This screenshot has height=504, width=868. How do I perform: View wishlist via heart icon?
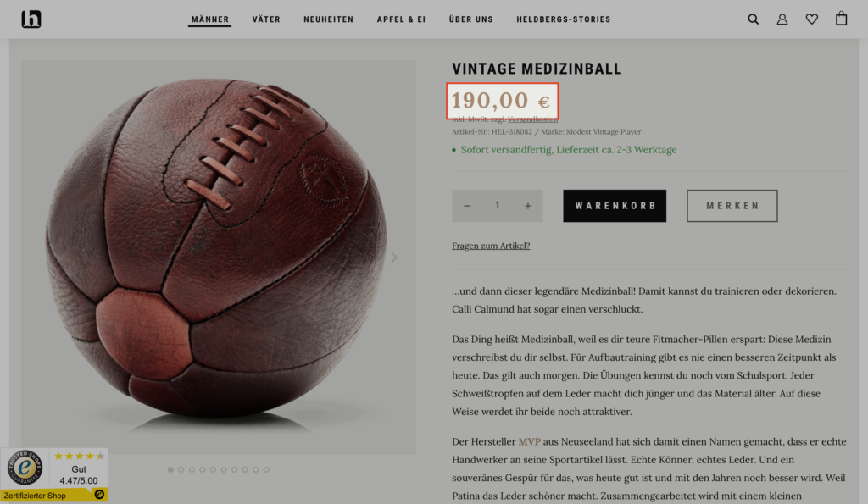point(812,19)
